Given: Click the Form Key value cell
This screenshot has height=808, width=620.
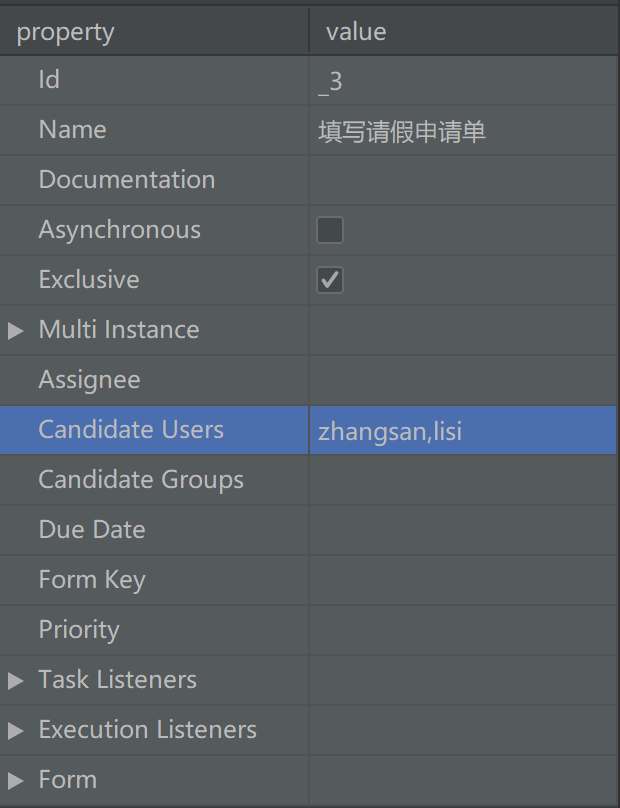Looking at the screenshot, I should tap(463, 580).
